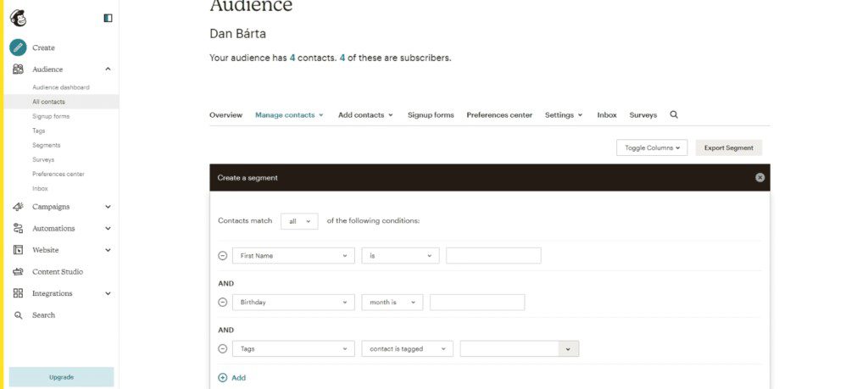Screen dimensions: 868x389
Task: Click the plus icon to add condition
Action: click(223, 377)
